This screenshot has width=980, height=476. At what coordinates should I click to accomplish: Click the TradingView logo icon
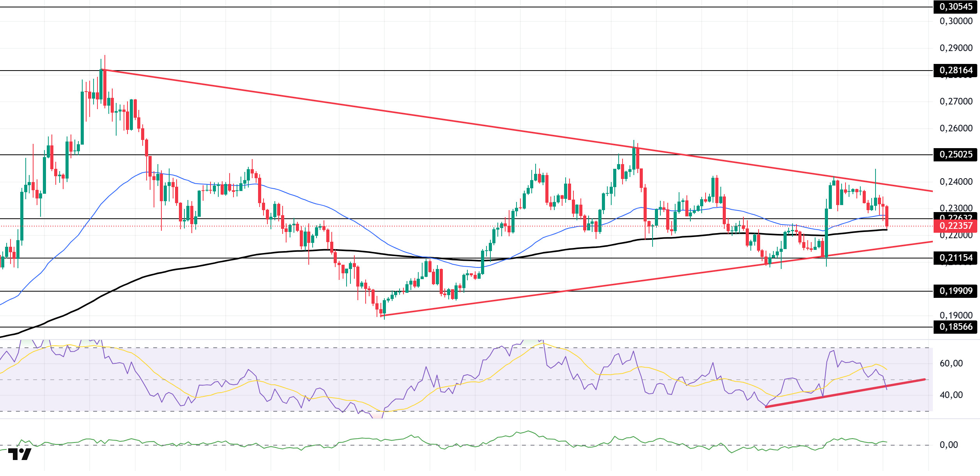[x=19, y=455]
